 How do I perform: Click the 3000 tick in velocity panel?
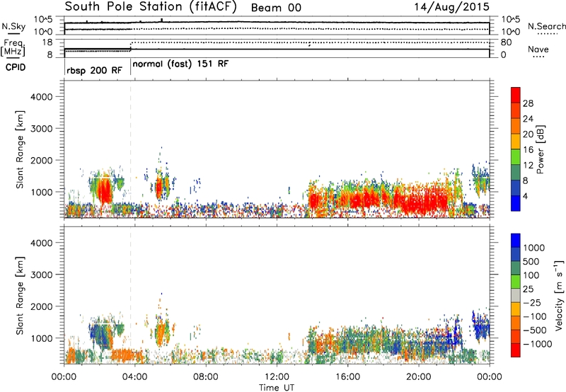41,275
